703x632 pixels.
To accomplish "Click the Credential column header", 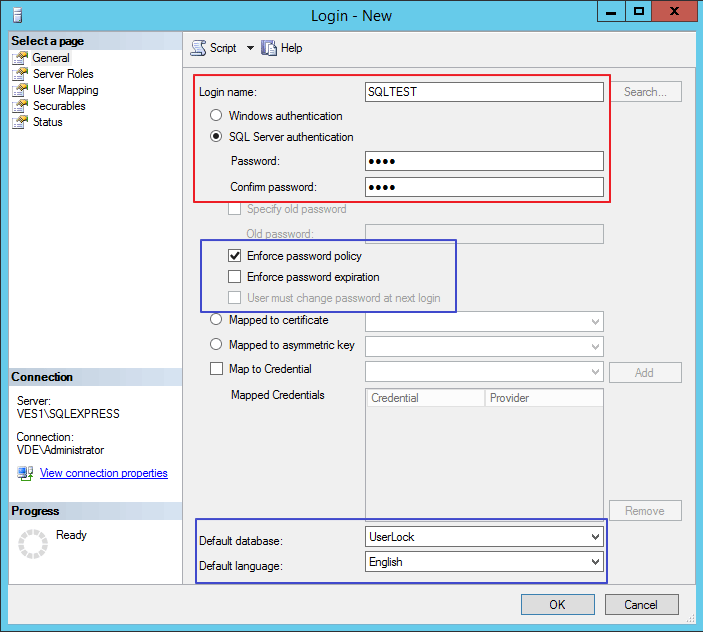I will click(x=426, y=398).
